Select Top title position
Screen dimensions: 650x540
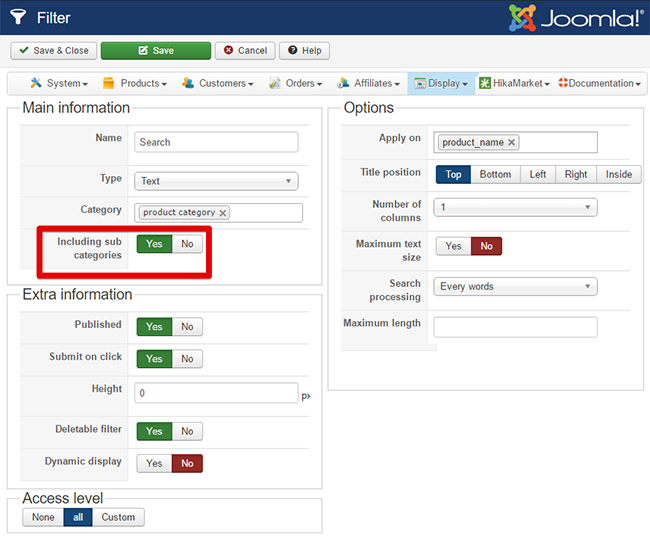pos(454,174)
